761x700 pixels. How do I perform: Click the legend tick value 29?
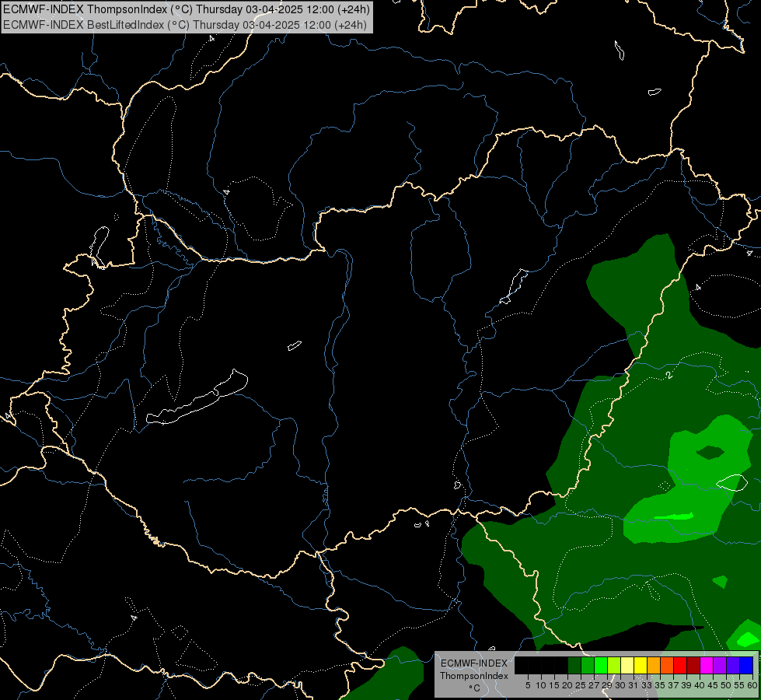point(608,685)
